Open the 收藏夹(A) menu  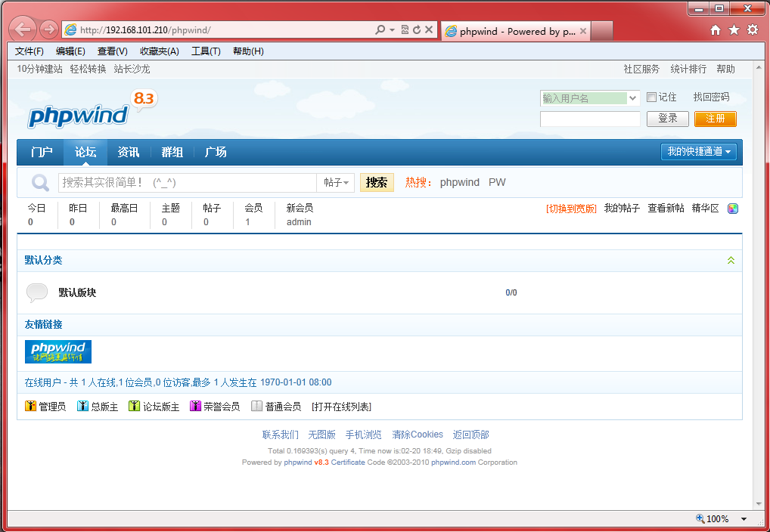160,51
